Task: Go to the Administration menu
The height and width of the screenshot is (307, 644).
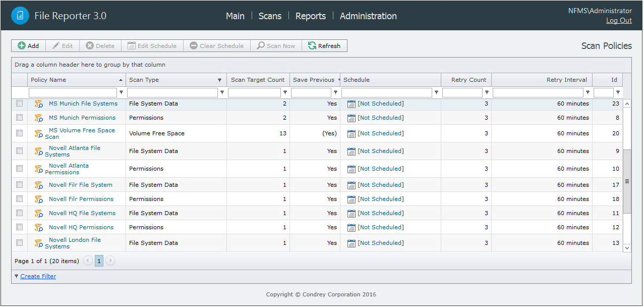Action: 368,16
